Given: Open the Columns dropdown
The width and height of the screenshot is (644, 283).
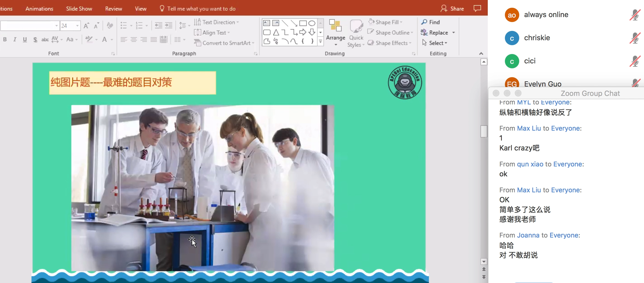Looking at the screenshot, I should coord(179,40).
